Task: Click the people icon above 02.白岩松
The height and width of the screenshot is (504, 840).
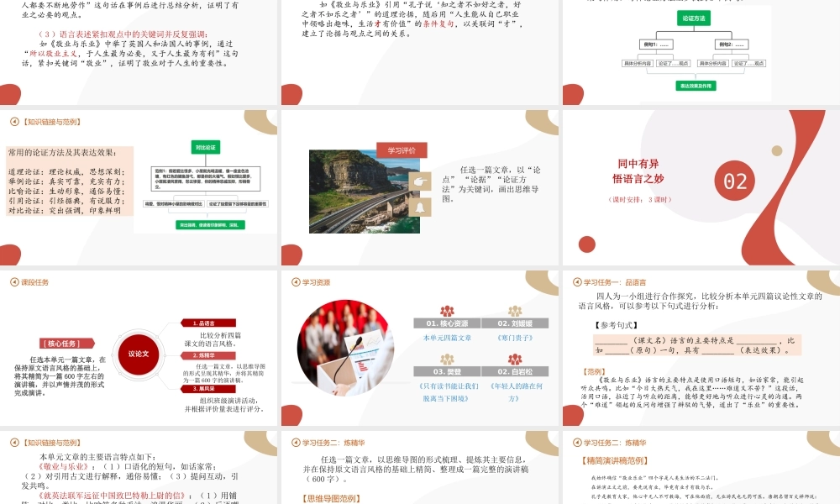Action: (x=515, y=359)
